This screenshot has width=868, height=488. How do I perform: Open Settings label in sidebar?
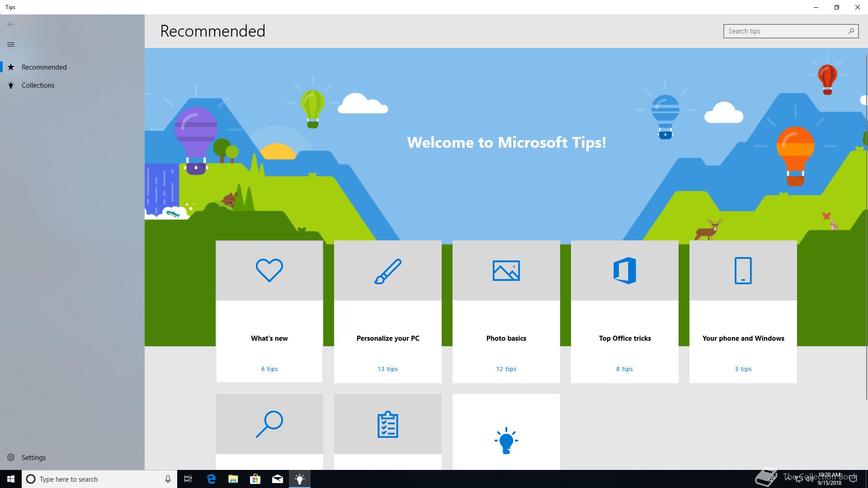[33, 457]
